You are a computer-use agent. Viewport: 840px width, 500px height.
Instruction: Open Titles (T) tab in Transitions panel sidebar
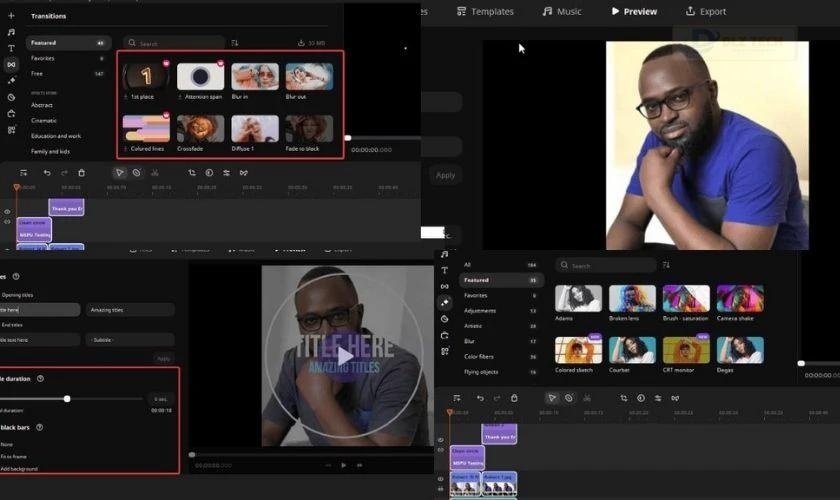pos(11,48)
